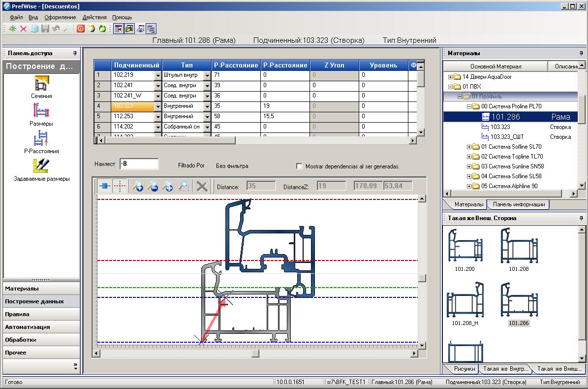588x389 pixels.
Task: Switch to the Панель информации tab
Action: 519,204
